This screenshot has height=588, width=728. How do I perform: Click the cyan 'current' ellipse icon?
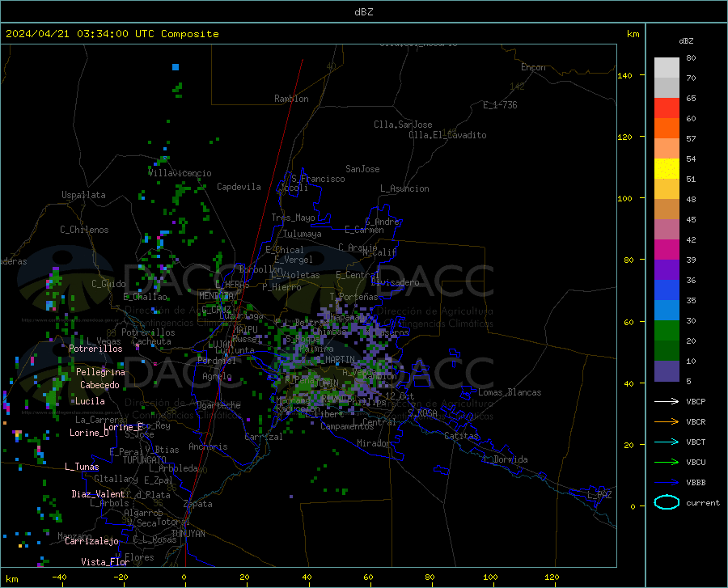[x=667, y=502]
